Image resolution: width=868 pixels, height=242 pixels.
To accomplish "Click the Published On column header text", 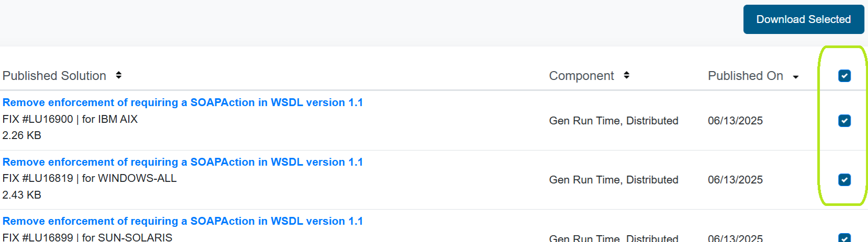I will coord(745,76).
